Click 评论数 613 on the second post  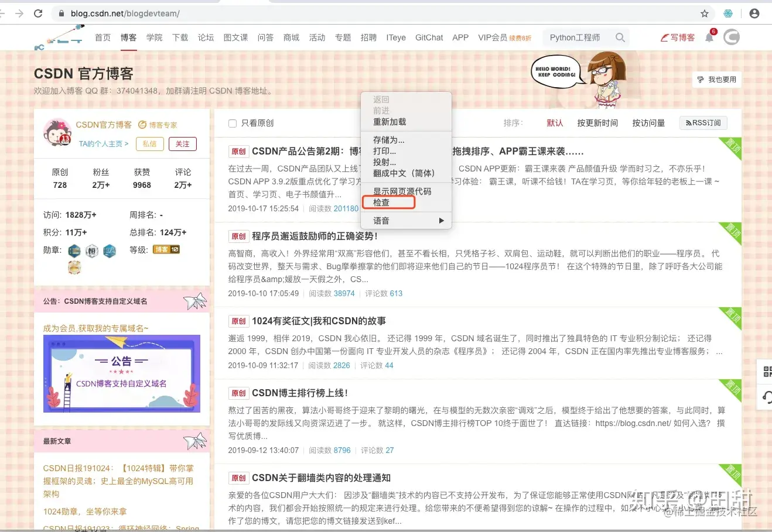(384, 294)
